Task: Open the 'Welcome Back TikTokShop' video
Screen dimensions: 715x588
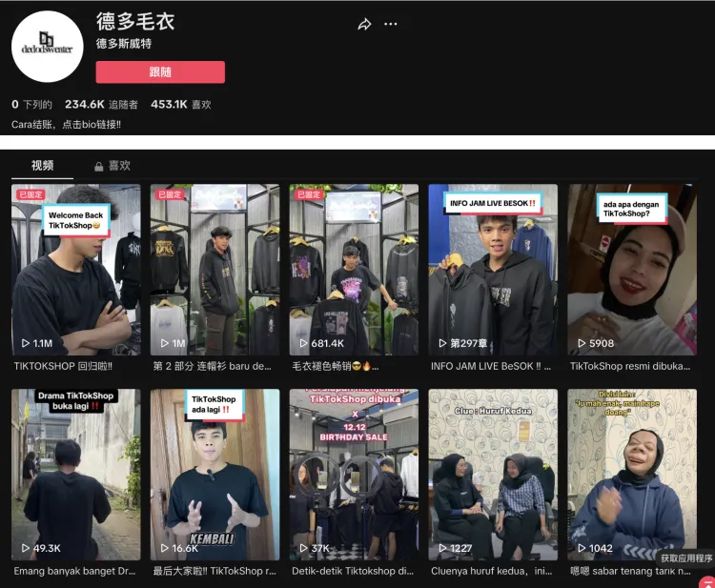Action: 76,270
